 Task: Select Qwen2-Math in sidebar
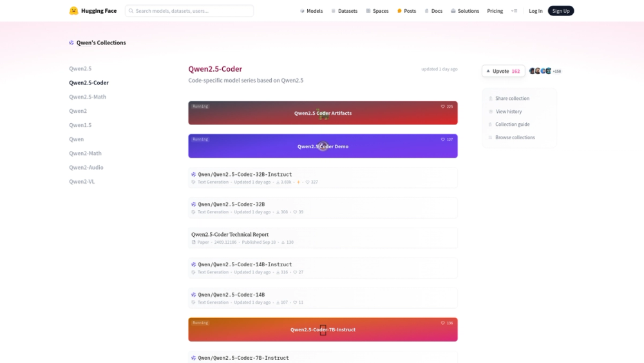[85, 153]
